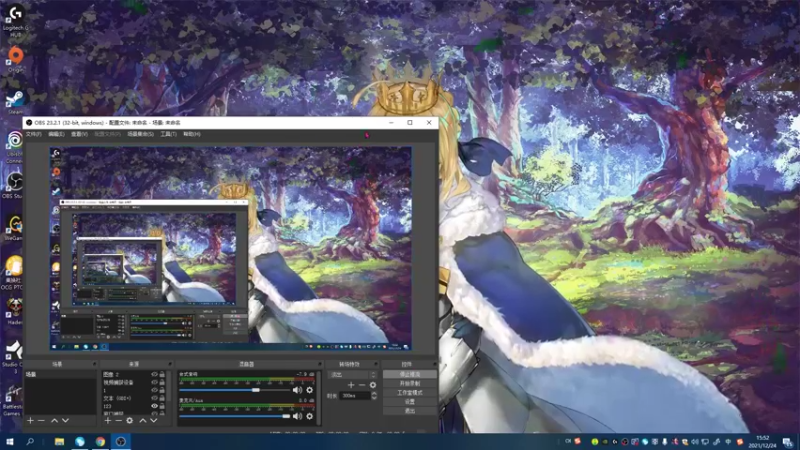Viewport: 800px width, 450px height.
Task: Remove the selected scene with the minus icon
Action: click(41, 420)
